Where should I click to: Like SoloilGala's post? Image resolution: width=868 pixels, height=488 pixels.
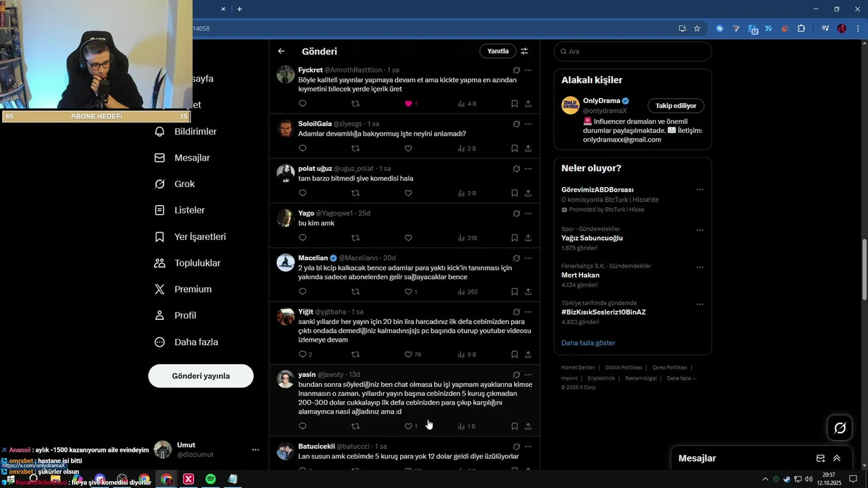coord(408,148)
